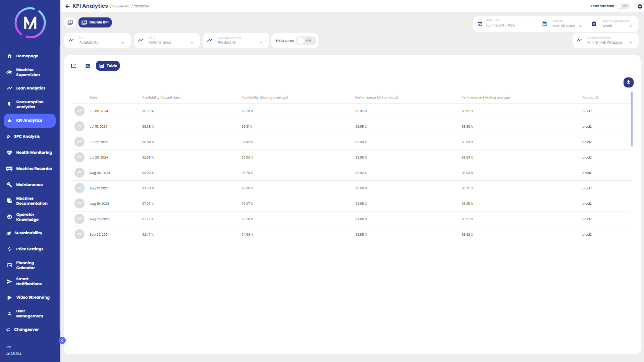The height and width of the screenshot is (362, 644).
Task: Switch to scatter chart view icon
Action: click(74, 66)
